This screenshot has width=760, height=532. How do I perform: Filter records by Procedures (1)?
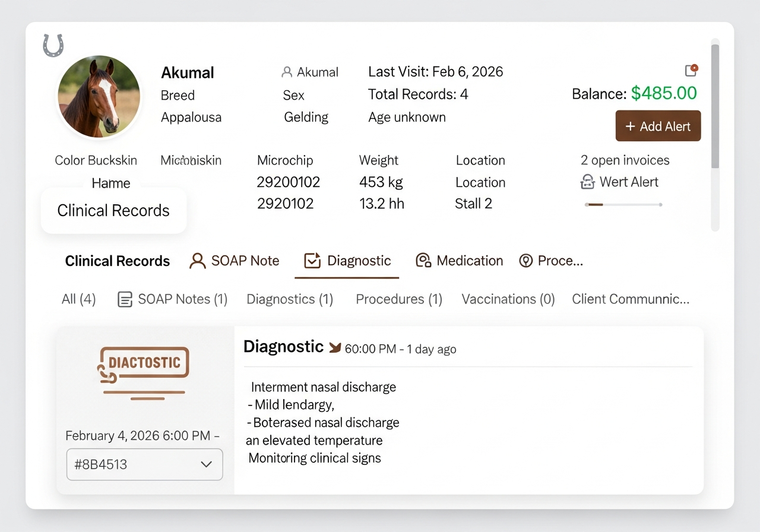click(x=399, y=299)
